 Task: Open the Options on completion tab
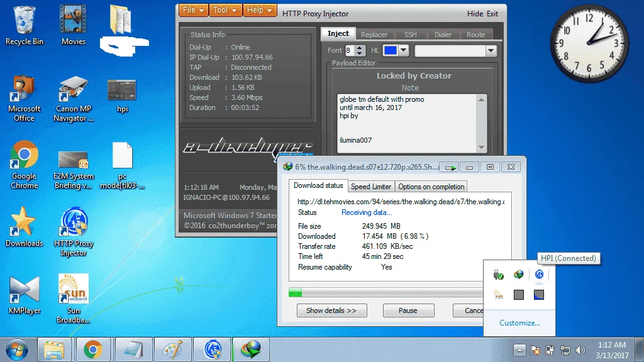coord(431,186)
